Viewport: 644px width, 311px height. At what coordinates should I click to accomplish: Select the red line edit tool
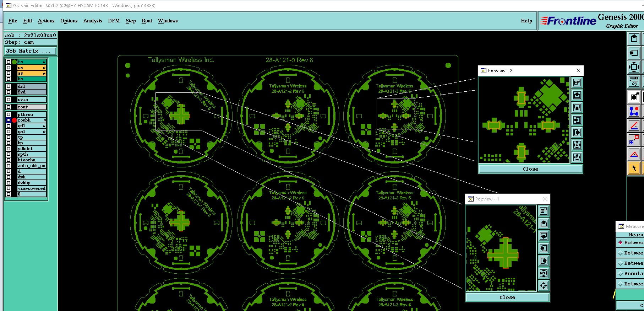[x=634, y=125]
